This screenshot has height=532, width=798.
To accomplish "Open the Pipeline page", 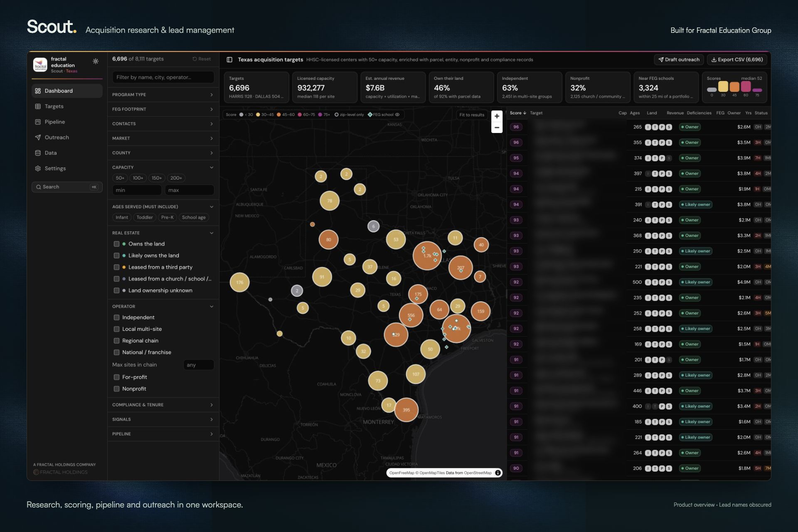I will point(67,122).
